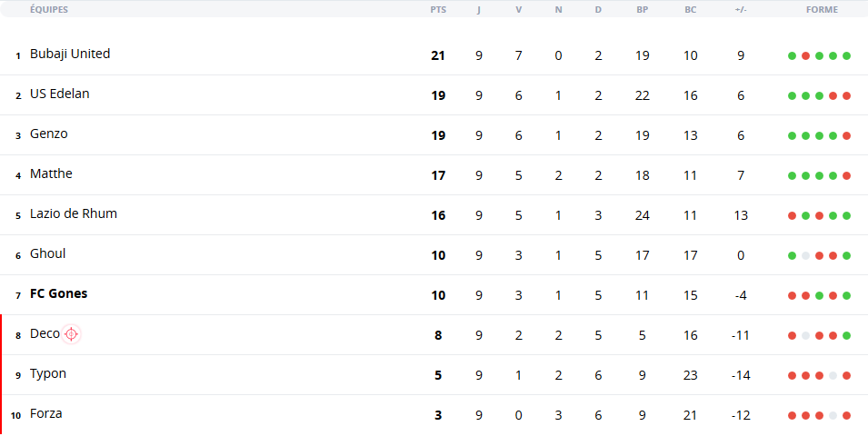868x436 pixels.
Task: Click the first red dot in Lazio de Rhum's form
Action: pyautogui.click(x=793, y=216)
